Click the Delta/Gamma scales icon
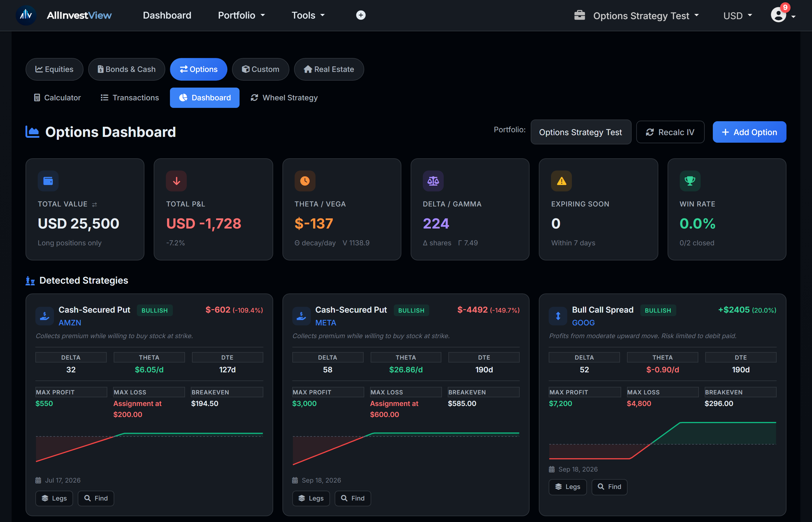The height and width of the screenshot is (522, 812). (x=434, y=181)
